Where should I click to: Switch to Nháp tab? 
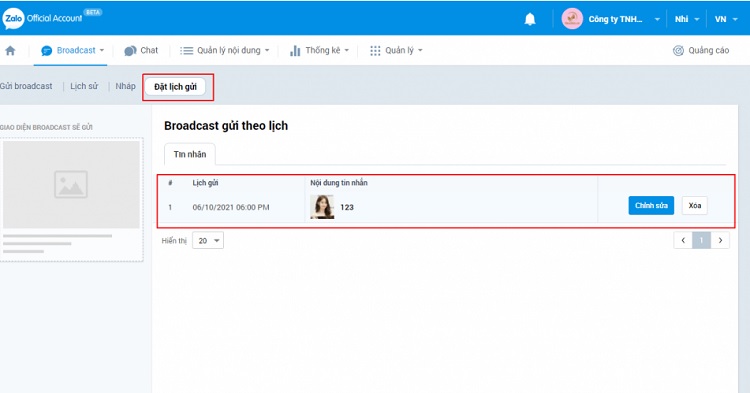coord(125,86)
